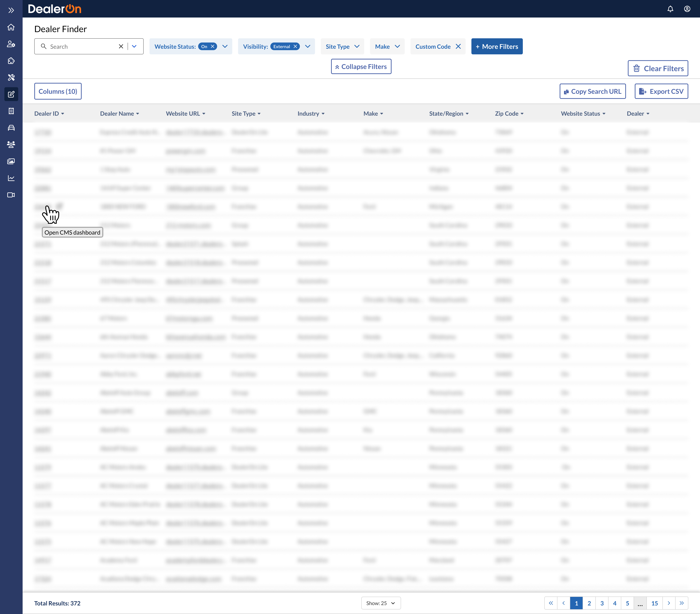Select page 4 in pagination
This screenshot has height=614, width=700.
pyautogui.click(x=614, y=603)
